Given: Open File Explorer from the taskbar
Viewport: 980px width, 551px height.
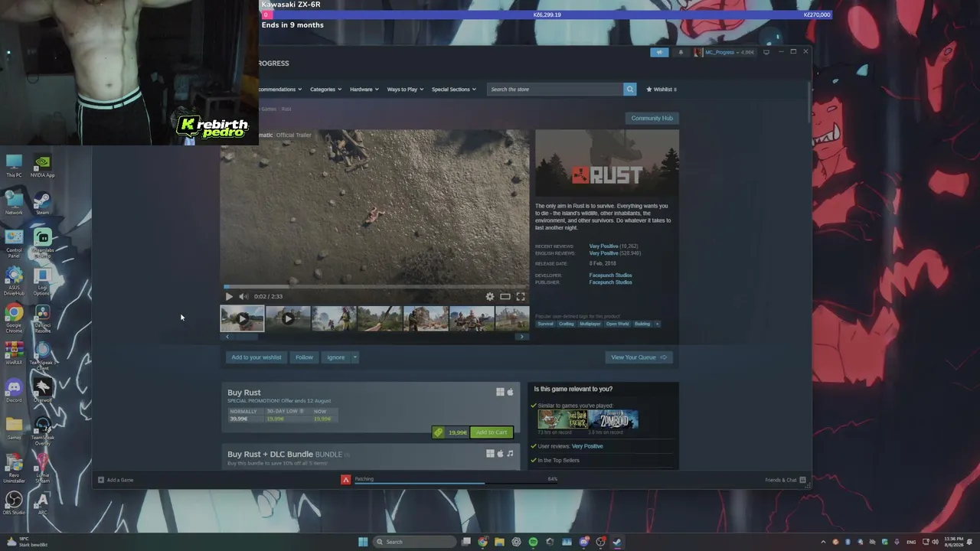Looking at the screenshot, I should [x=499, y=542].
